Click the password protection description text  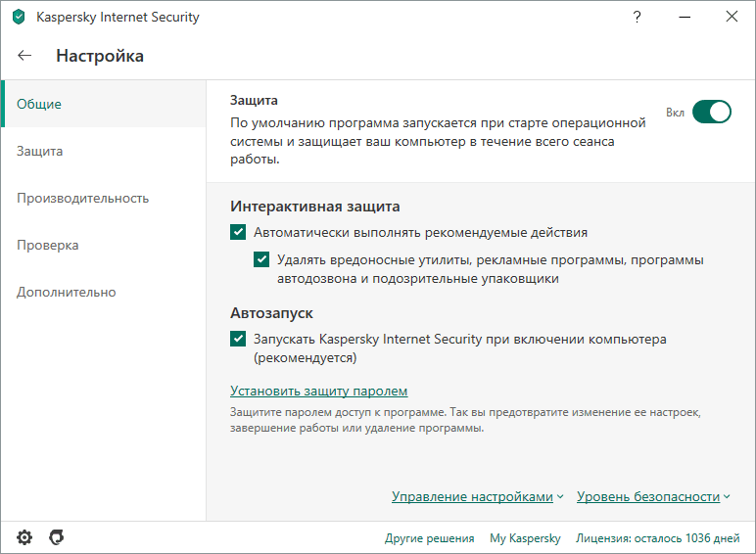tap(465, 420)
